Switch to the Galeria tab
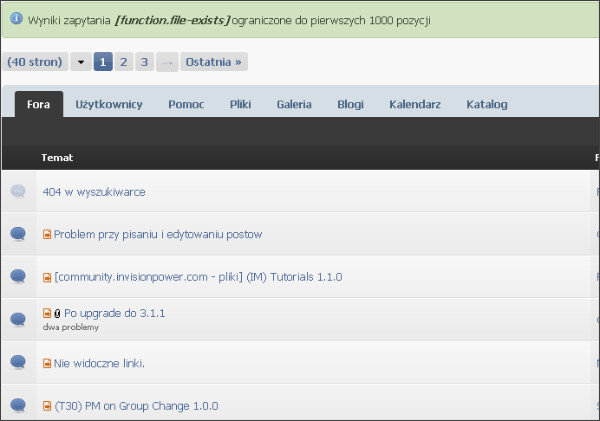The image size is (600, 421). point(294,104)
